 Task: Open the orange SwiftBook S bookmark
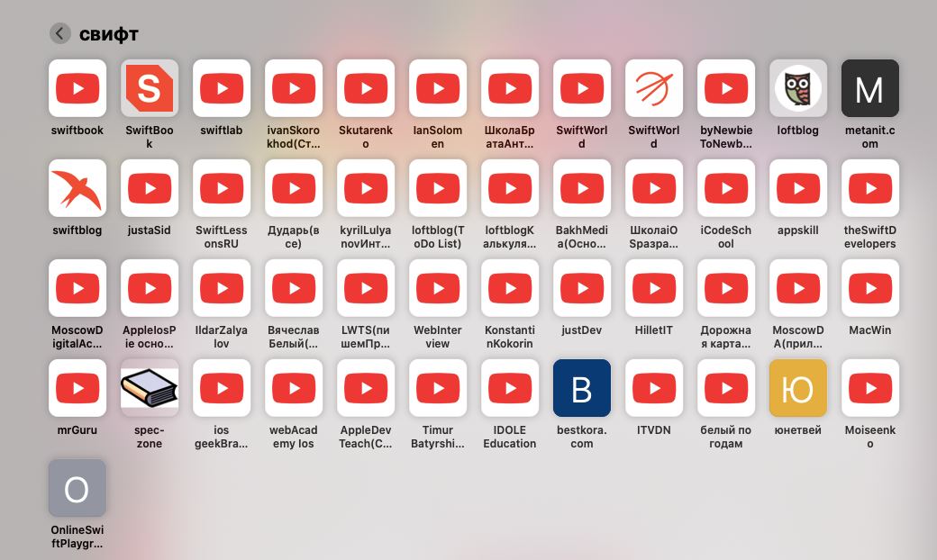(150, 88)
